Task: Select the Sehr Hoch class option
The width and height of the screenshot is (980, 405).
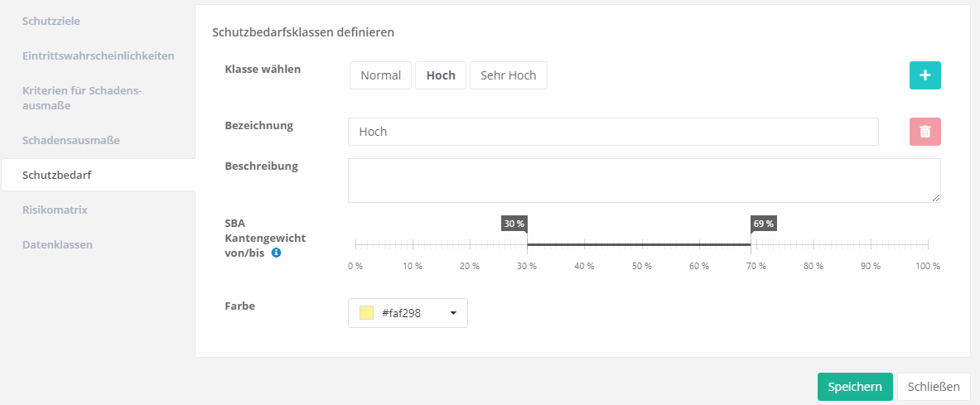Action: pyautogui.click(x=508, y=75)
